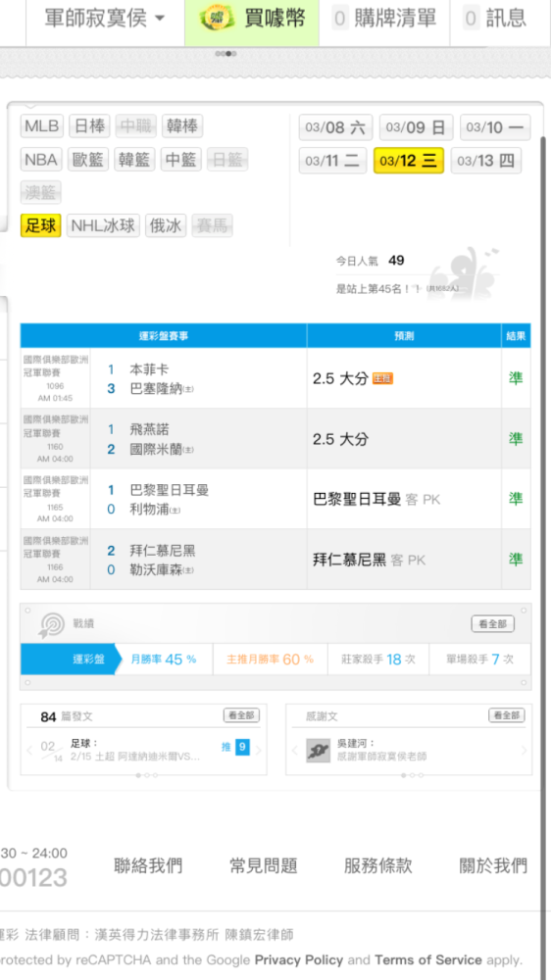The height and width of the screenshot is (980, 551).
Task: Go to previous post with left chevron
Action: pos(29,750)
